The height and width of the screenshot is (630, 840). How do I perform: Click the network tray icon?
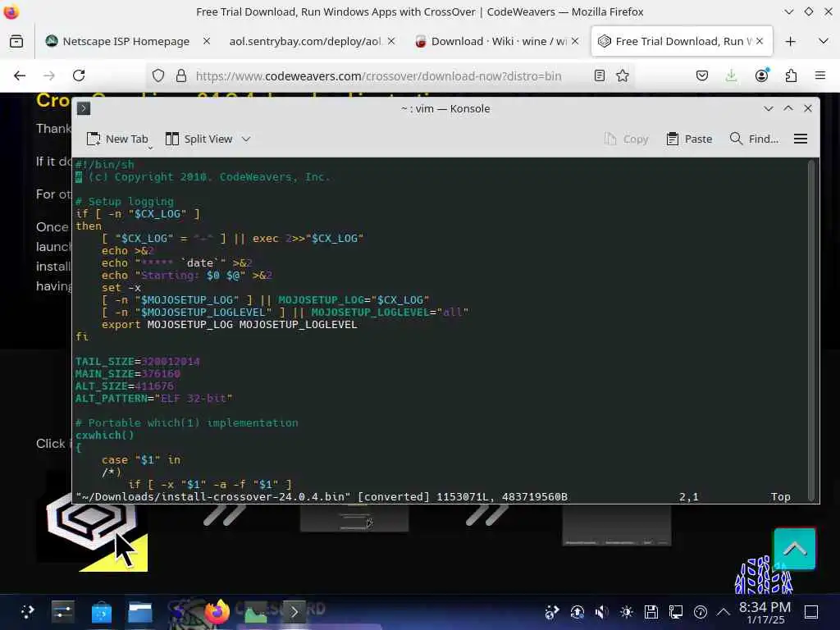[676, 612]
